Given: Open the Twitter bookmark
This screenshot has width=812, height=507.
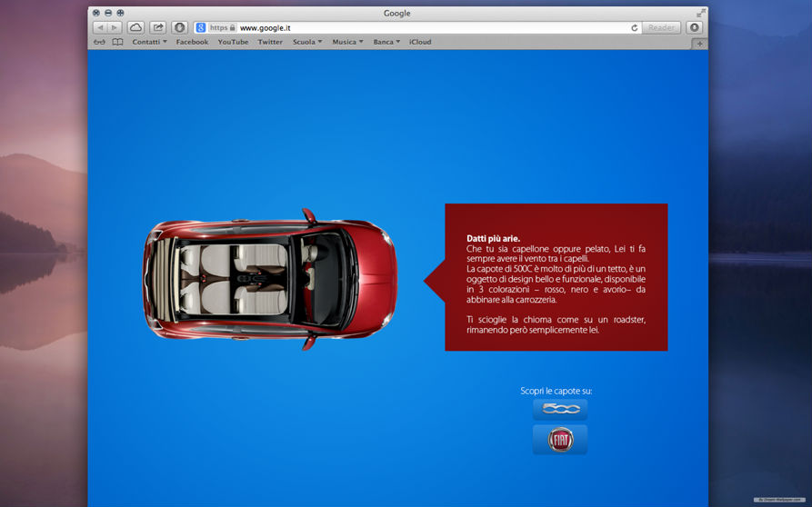Looking at the screenshot, I should click(270, 43).
